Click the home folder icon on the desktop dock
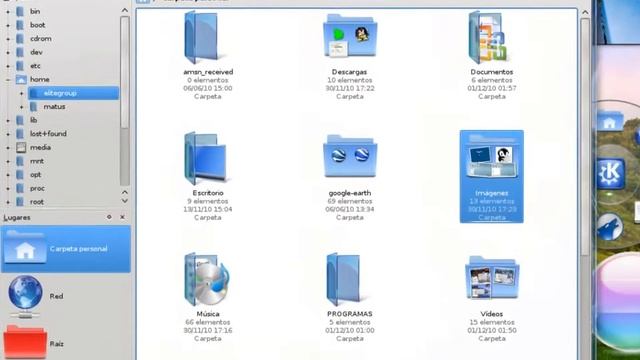640x360 pixels. [x=609, y=122]
